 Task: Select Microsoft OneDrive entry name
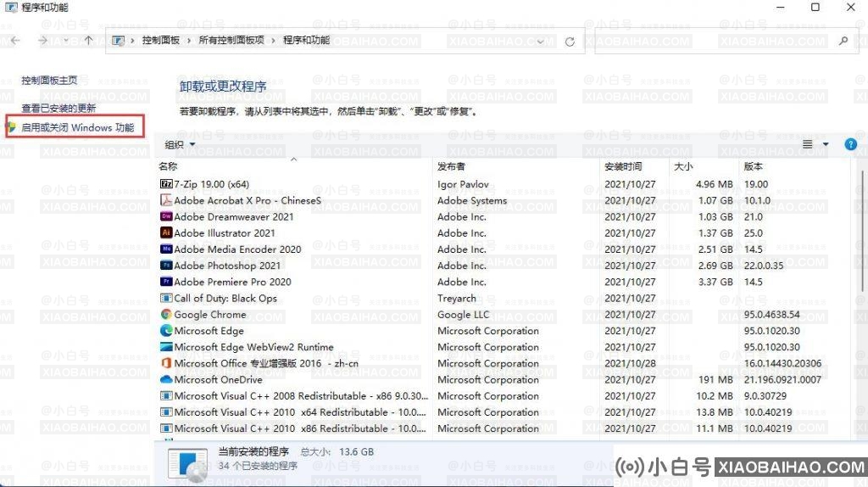pos(218,379)
